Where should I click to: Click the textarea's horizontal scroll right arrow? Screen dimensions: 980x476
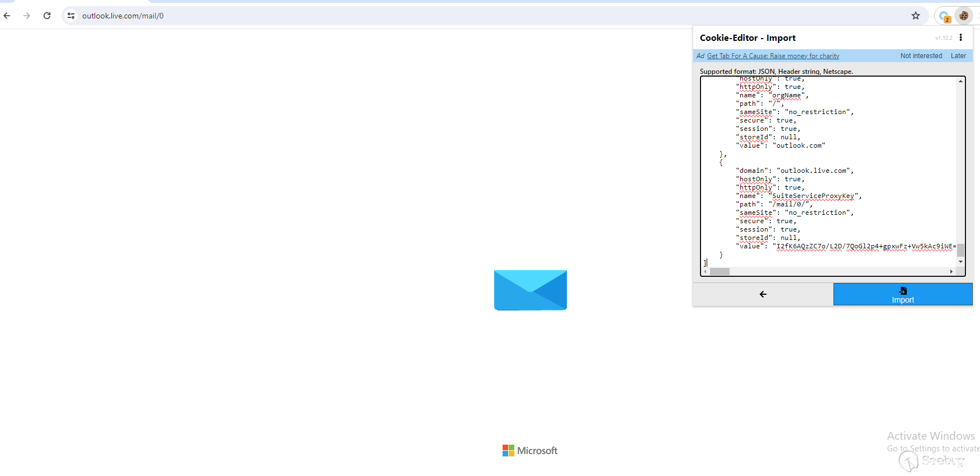951,271
